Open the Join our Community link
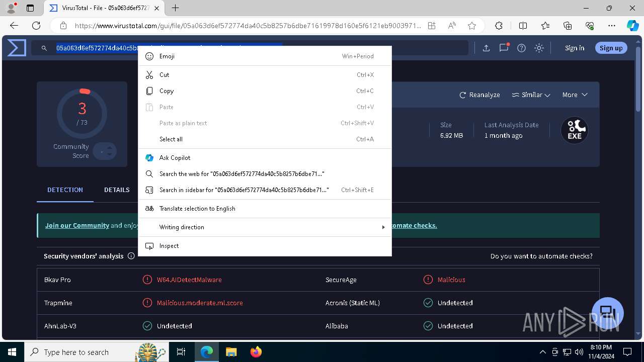This screenshot has height=362, width=644. coord(77,225)
